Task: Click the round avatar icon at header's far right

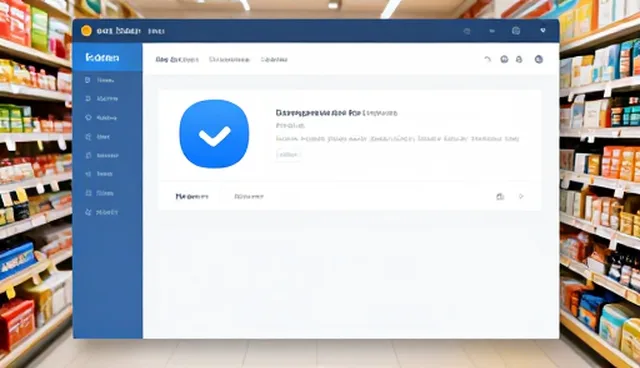Action: [x=539, y=60]
